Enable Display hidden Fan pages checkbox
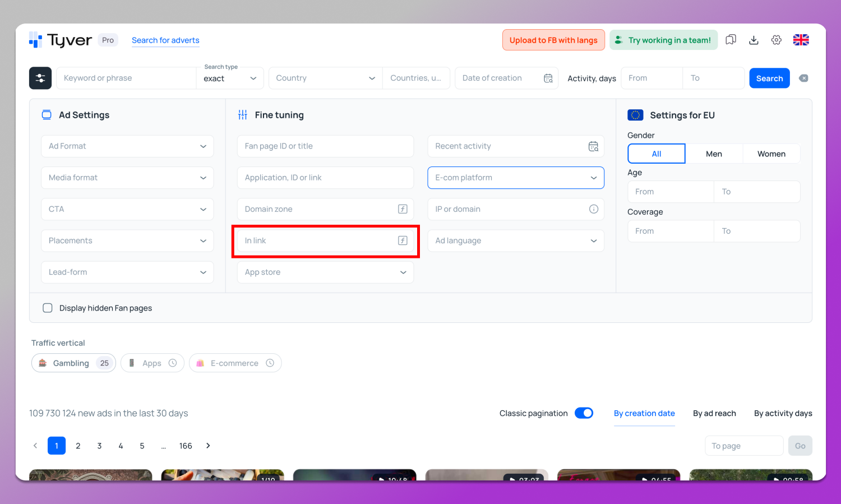Viewport: 841px width, 504px height. pos(48,308)
